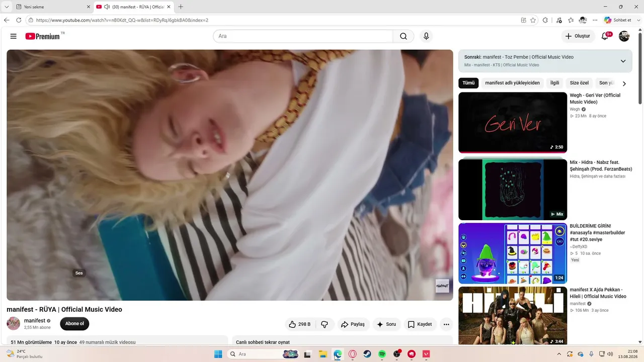
Task: Open Opera browser from taskbar
Action: click(352, 354)
